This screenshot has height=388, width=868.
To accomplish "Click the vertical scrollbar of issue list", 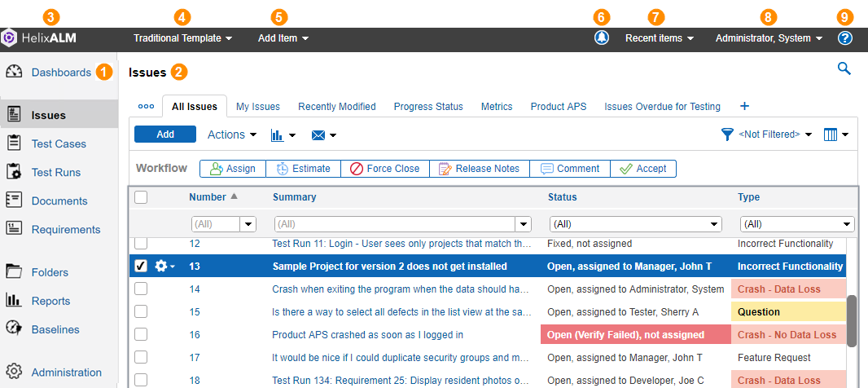I will click(852, 320).
